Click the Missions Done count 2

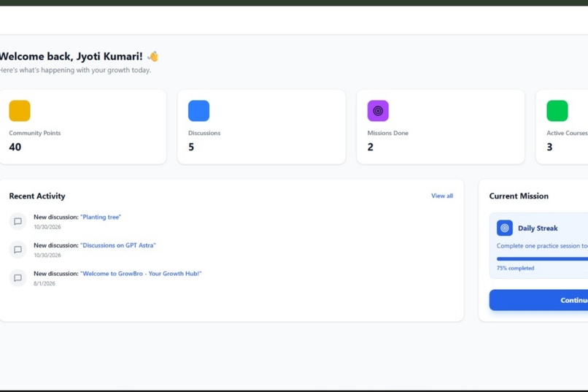click(x=371, y=147)
